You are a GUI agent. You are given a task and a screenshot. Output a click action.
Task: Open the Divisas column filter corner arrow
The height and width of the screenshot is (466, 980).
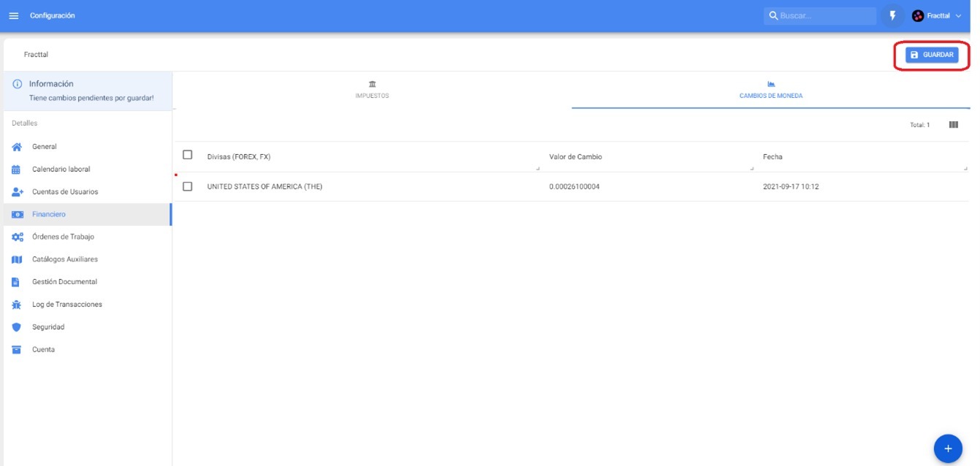coord(537,169)
